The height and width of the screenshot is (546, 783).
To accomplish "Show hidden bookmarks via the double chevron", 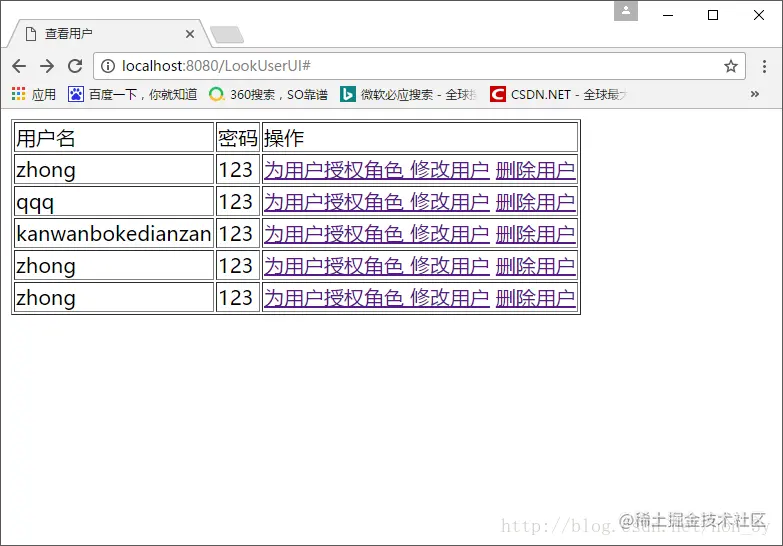I will point(755,94).
